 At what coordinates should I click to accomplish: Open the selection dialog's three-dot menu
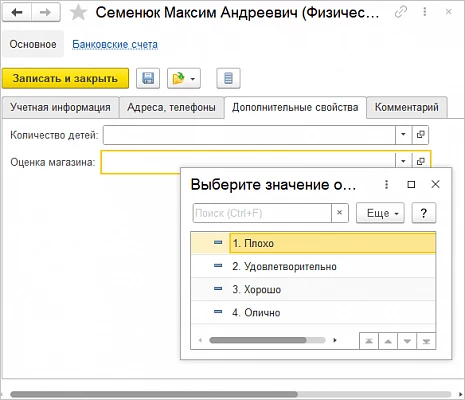tap(386, 184)
